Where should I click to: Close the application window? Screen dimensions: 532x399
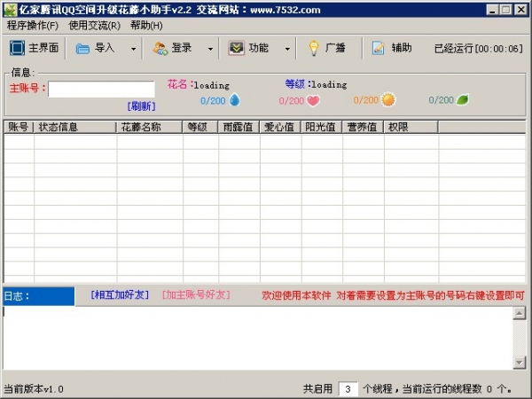click(x=520, y=10)
